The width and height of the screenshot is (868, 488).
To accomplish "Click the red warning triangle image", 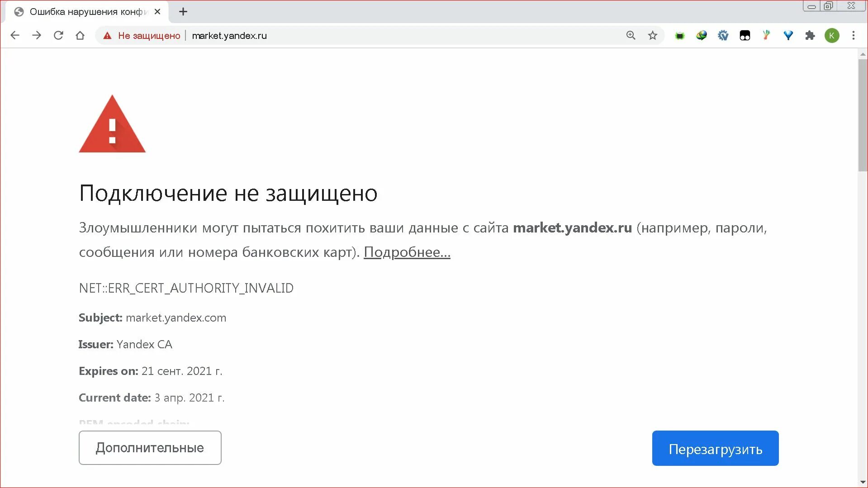I will click(112, 124).
